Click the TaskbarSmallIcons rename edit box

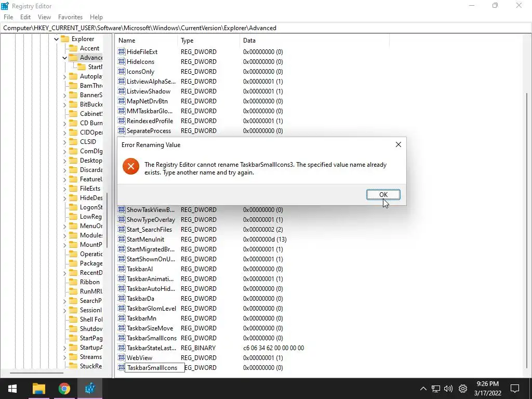(x=155, y=368)
